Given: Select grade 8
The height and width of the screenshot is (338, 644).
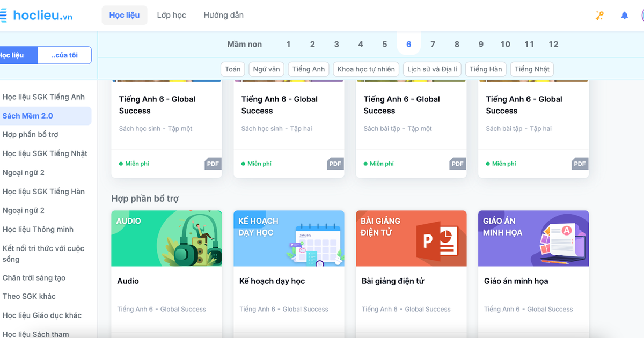Looking at the screenshot, I should [x=457, y=44].
